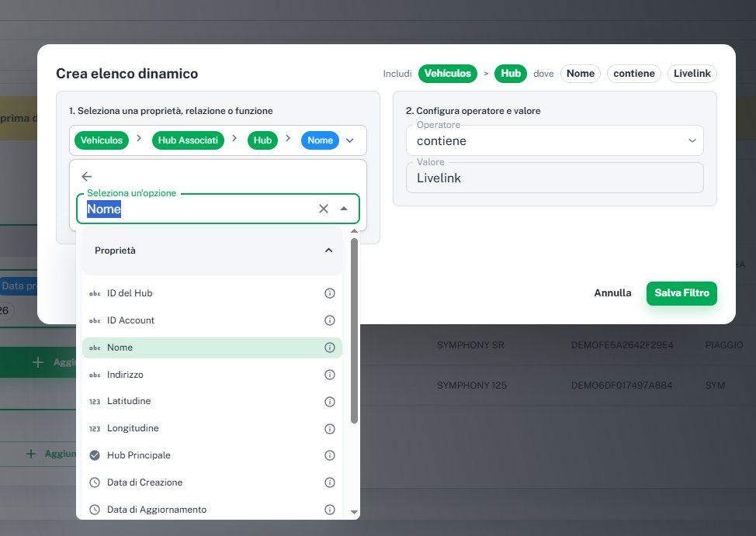Image resolution: width=756 pixels, height=536 pixels.
Task: Click the Valore input field with Livelink
Action: pos(554,178)
